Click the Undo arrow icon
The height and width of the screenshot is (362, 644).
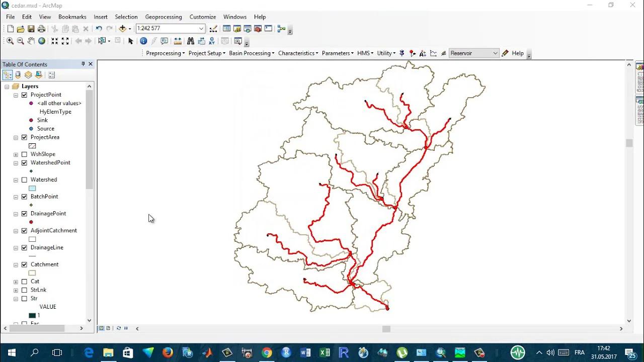click(99, 29)
